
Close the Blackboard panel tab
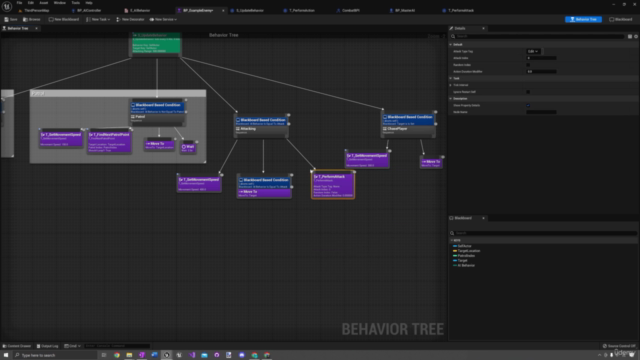(483, 218)
